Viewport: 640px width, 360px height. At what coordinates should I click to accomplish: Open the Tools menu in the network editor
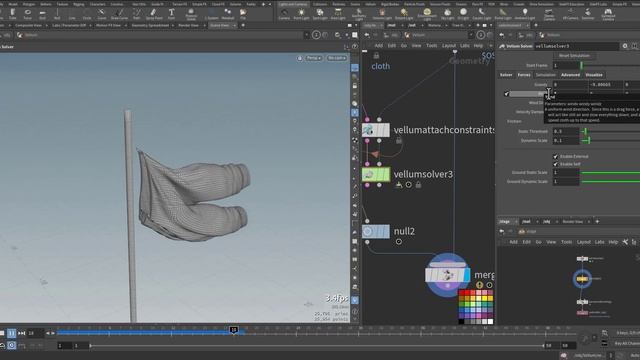431,46
